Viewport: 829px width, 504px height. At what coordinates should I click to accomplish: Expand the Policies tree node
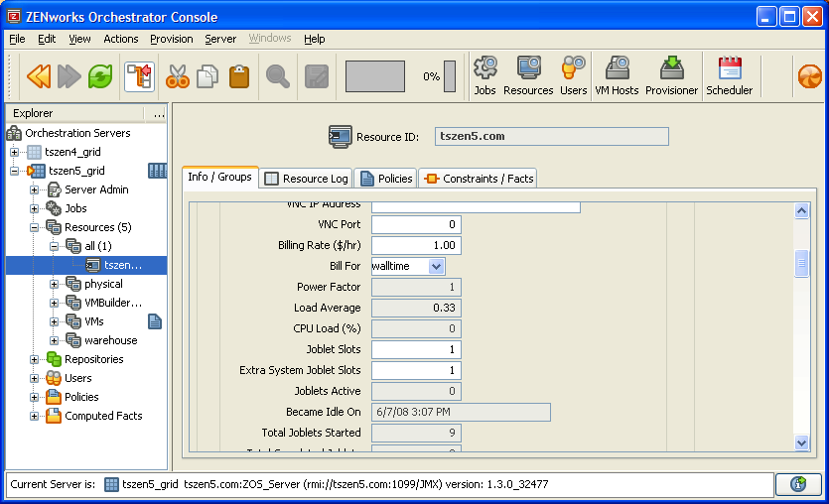(34, 397)
